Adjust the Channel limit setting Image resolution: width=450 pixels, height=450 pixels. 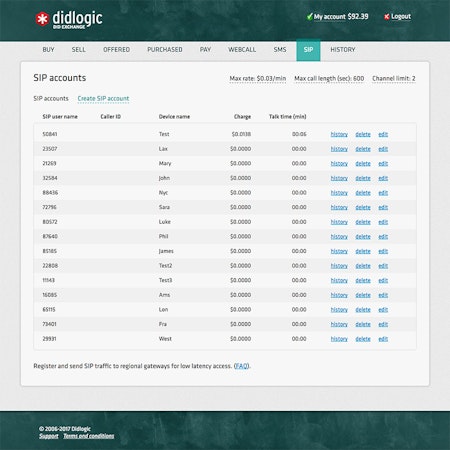pyautogui.click(x=394, y=79)
